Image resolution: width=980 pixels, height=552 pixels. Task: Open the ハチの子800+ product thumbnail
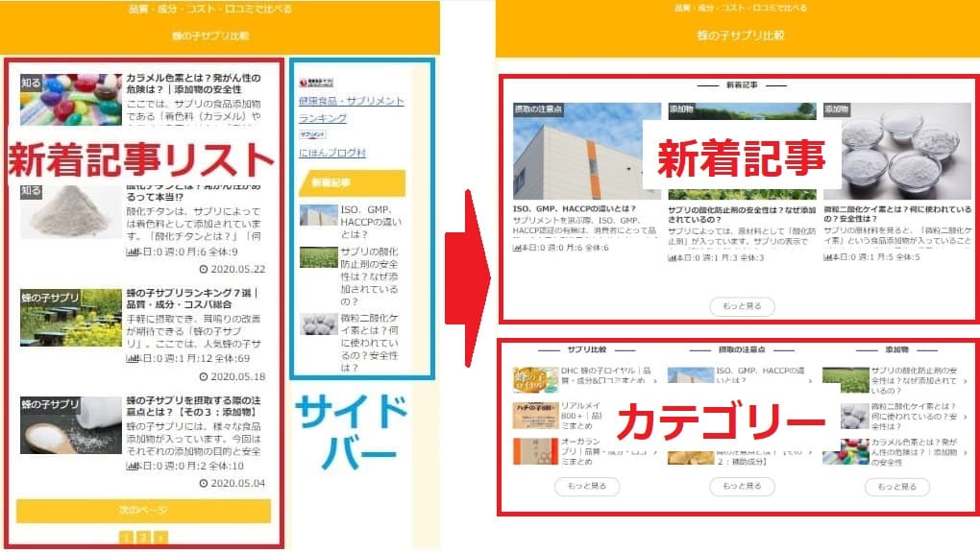click(x=535, y=416)
